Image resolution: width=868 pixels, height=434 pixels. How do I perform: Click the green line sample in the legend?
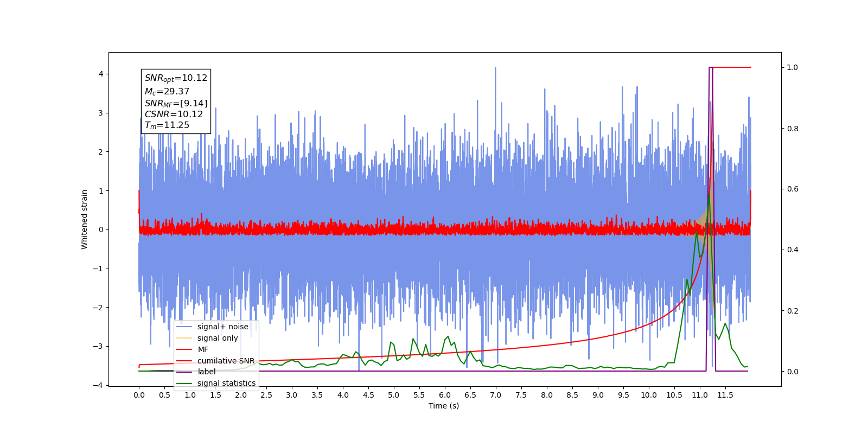[x=184, y=383]
